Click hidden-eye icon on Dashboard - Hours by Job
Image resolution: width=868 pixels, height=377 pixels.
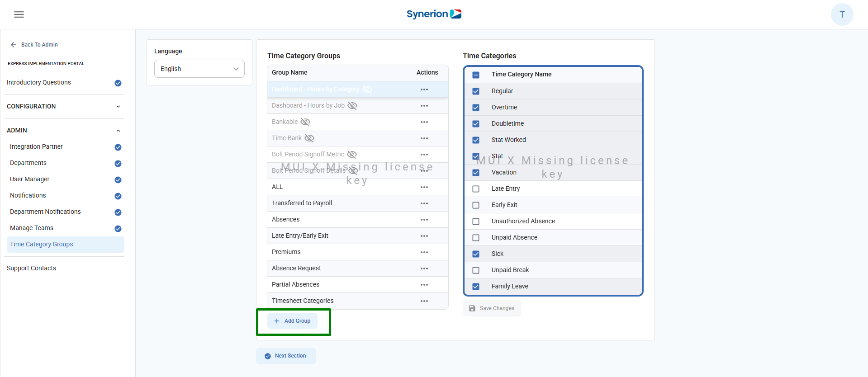[x=352, y=106]
